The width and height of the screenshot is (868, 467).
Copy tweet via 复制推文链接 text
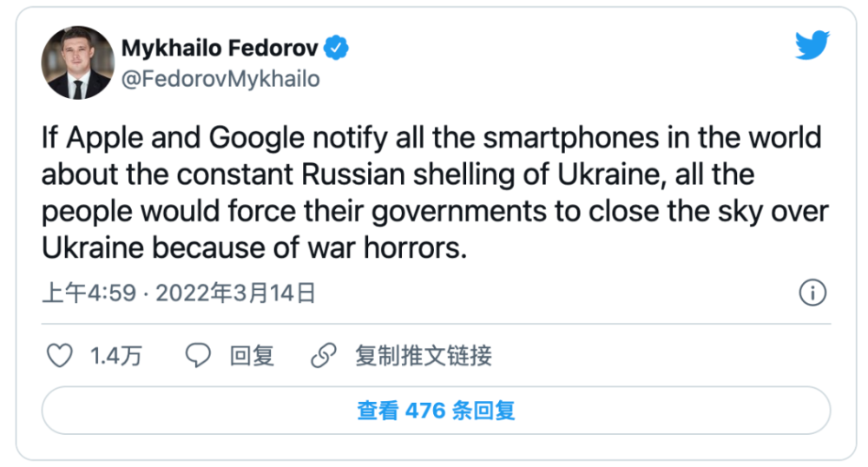[424, 356]
